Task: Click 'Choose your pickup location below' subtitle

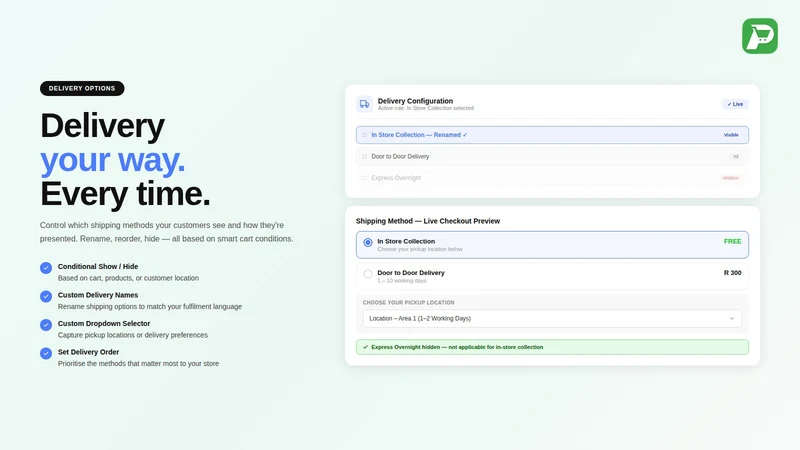Action: click(420, 249)
